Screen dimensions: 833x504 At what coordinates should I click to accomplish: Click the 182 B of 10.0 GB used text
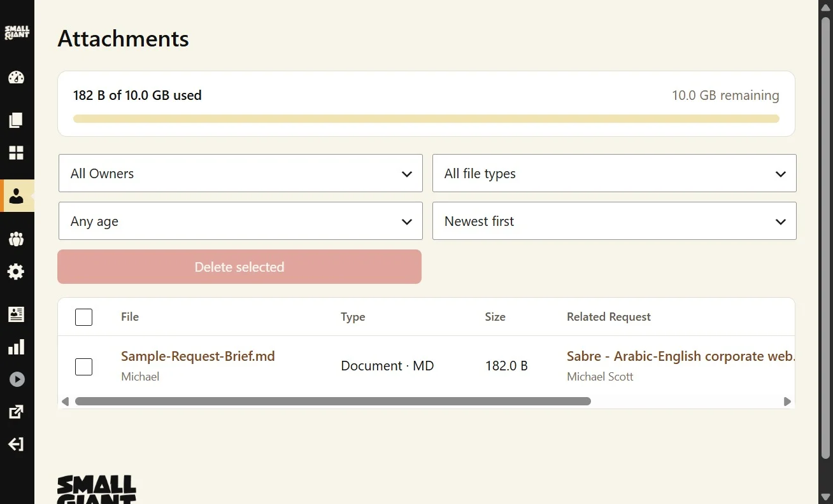tap(138, 95)
